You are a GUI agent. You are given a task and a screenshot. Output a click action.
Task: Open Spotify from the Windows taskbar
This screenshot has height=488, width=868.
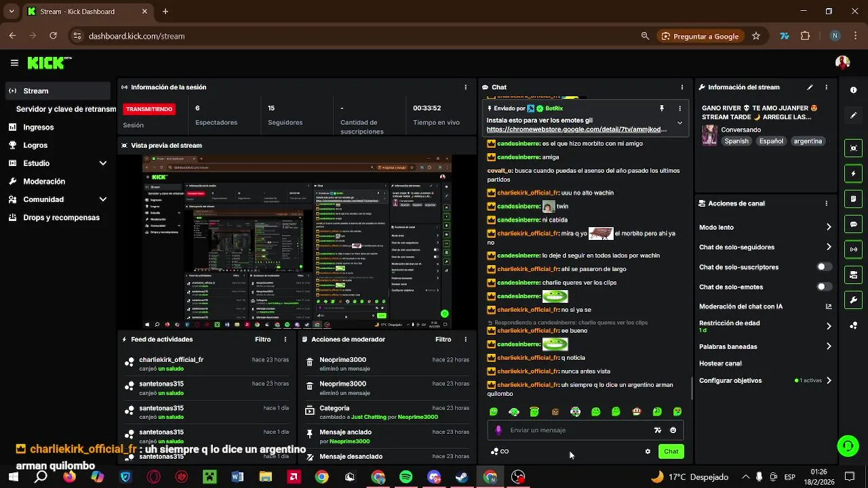[406, 477]
